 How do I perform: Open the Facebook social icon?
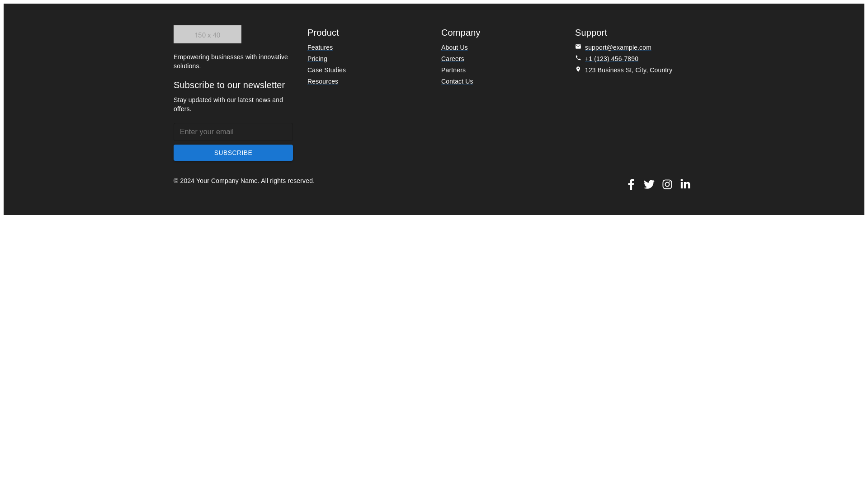(x=631, y=184)
